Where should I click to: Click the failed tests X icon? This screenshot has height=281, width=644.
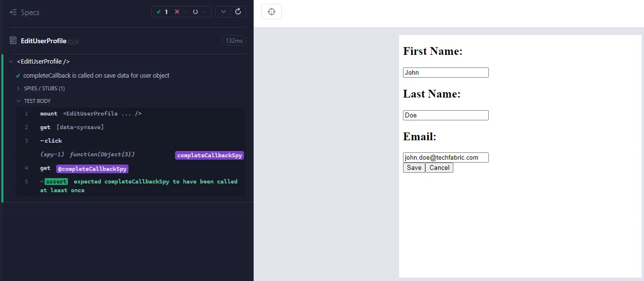(177, 11)
